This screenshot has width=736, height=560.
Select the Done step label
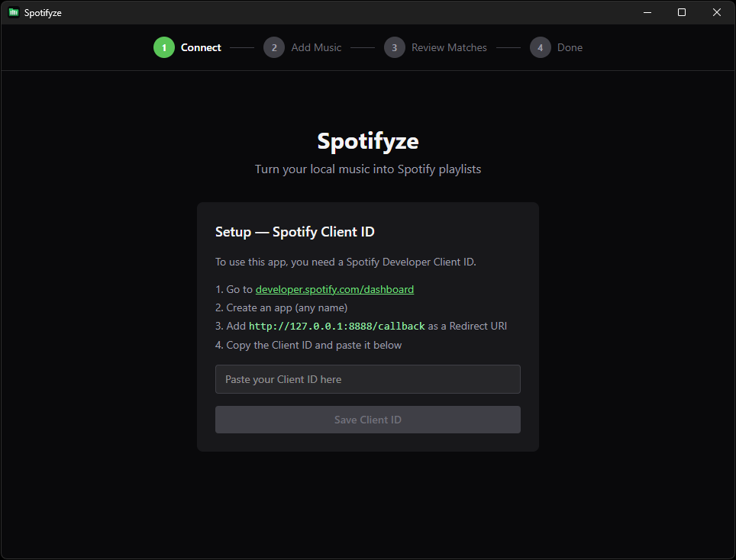click(570, 47)
